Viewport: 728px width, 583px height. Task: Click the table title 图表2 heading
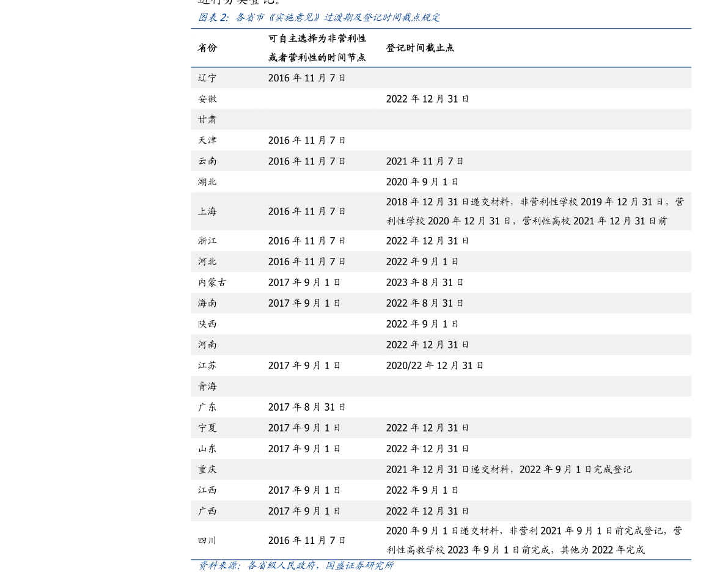[x=318, y=18]
